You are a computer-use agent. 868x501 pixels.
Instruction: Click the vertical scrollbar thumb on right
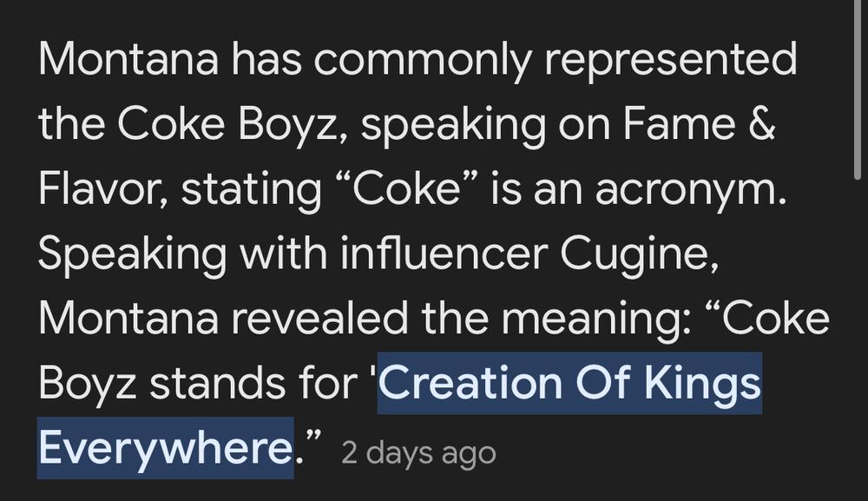click(857, 89)
